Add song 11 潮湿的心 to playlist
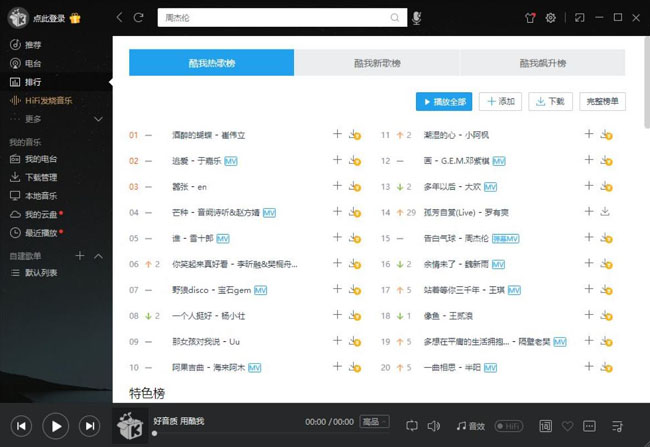 (589, 134)
